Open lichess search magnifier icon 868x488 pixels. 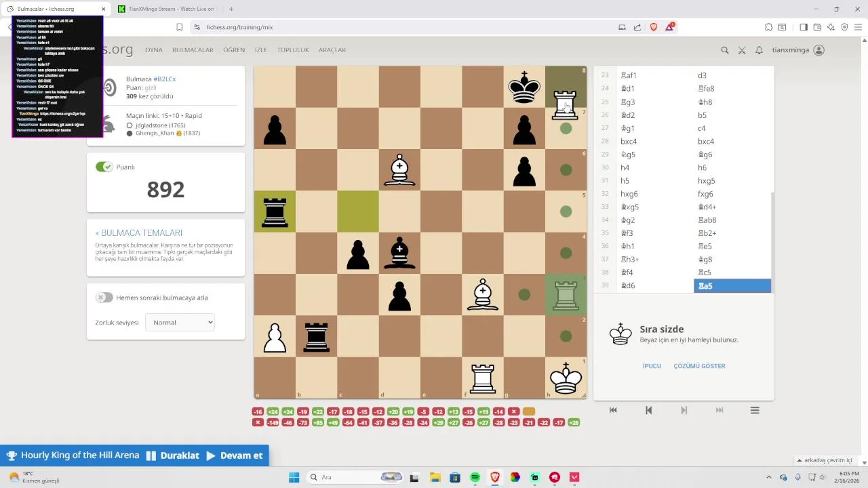[x=725, y=50]
